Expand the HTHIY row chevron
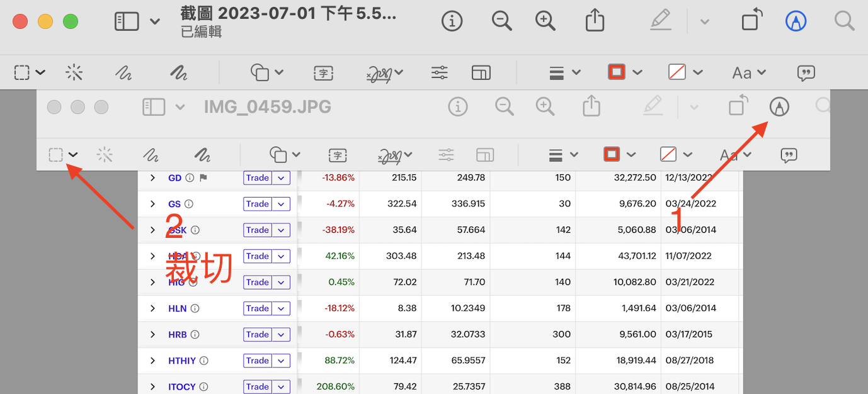The height and width of the screenshot is (394, 868). click(x=152, y=361)
